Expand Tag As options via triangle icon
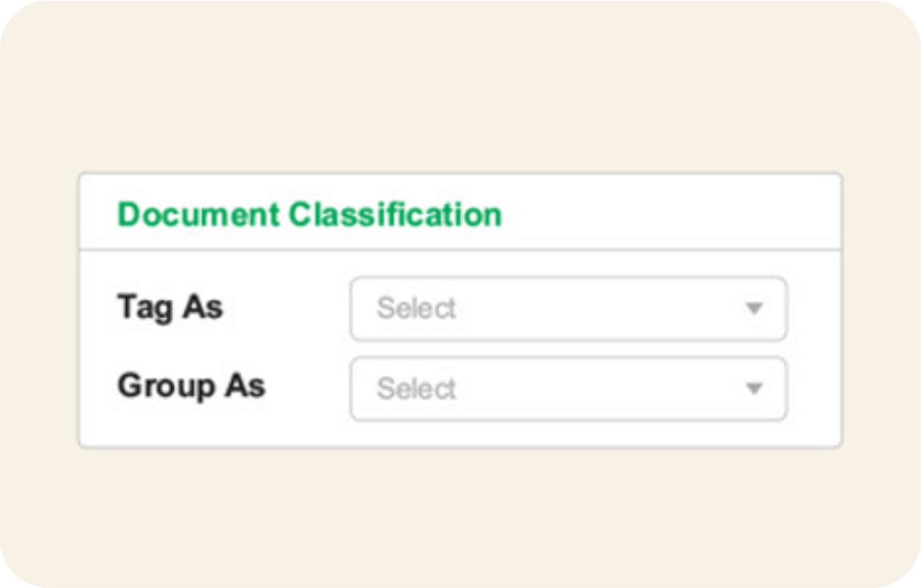The height and width of the screenshot is (588, 921). point(754,308)
